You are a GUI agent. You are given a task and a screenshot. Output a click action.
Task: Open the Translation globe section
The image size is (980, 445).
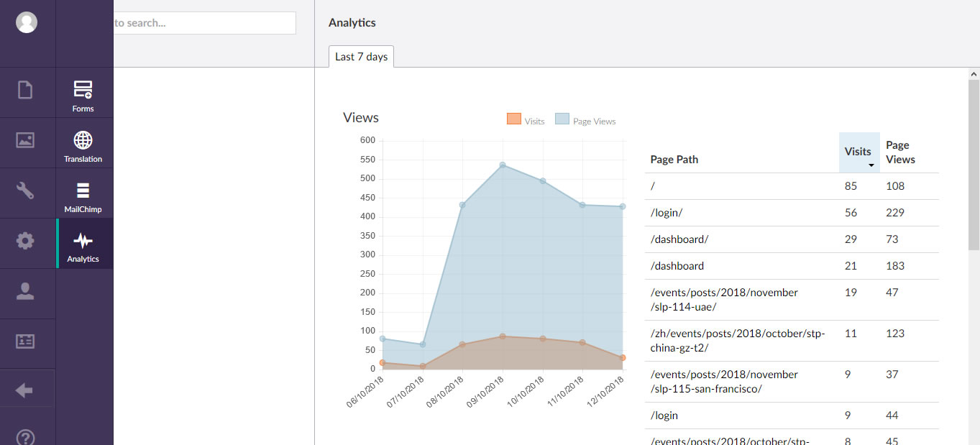83,146
